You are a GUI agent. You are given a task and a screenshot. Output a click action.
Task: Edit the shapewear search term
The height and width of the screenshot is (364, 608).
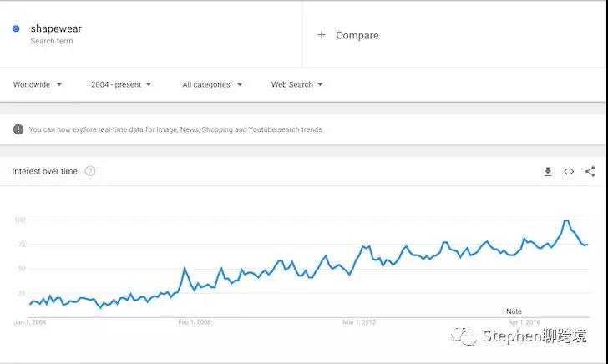click(x=56, y=29)
